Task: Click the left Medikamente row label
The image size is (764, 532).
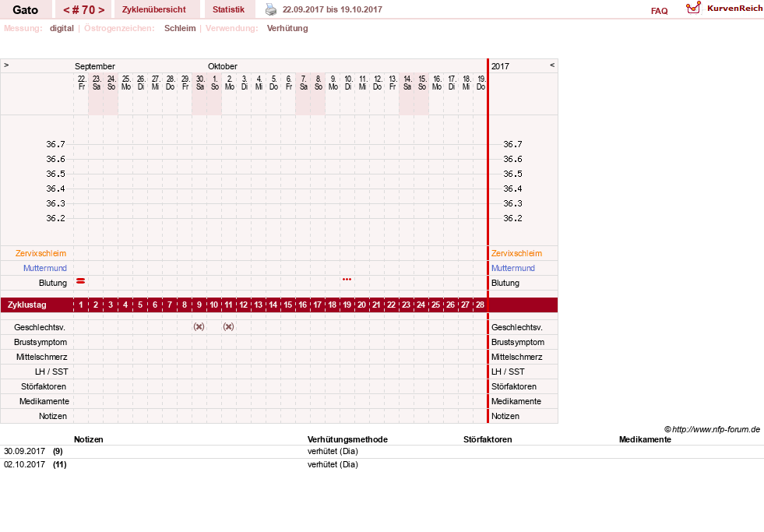Action: [x=44, y=401]
